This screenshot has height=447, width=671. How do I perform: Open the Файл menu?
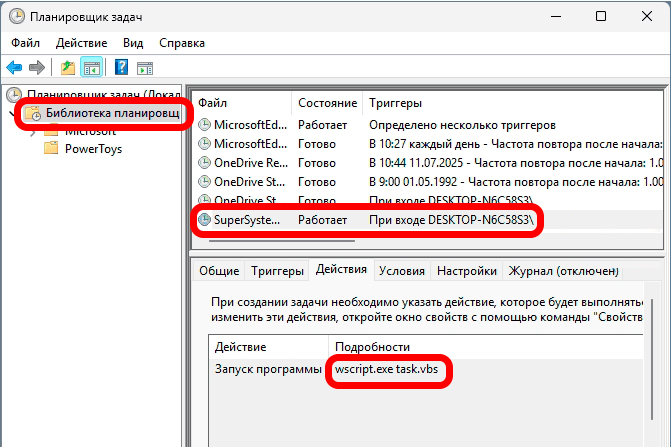coord(25,43)
